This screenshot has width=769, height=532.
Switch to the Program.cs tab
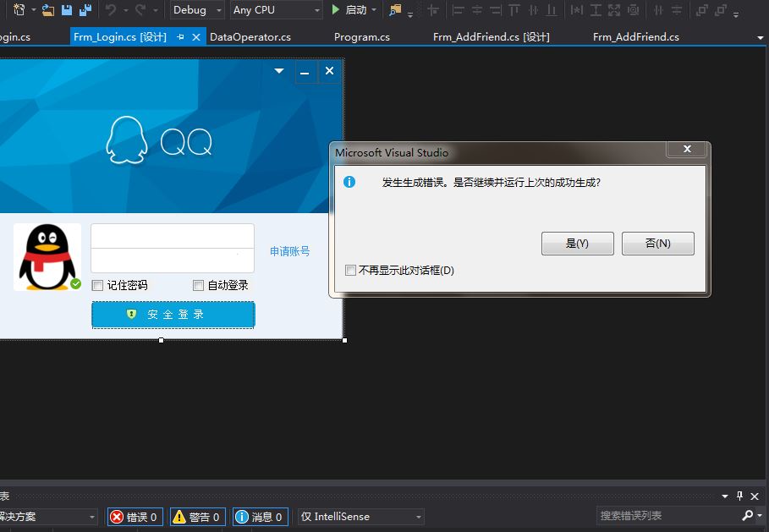[x=362, y=36]
